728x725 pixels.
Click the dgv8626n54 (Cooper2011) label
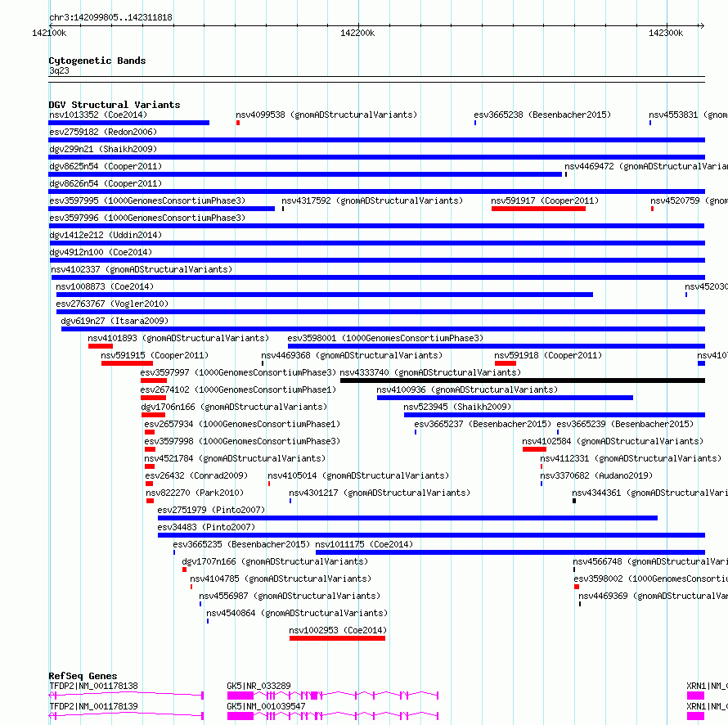[x=106, y=183]
